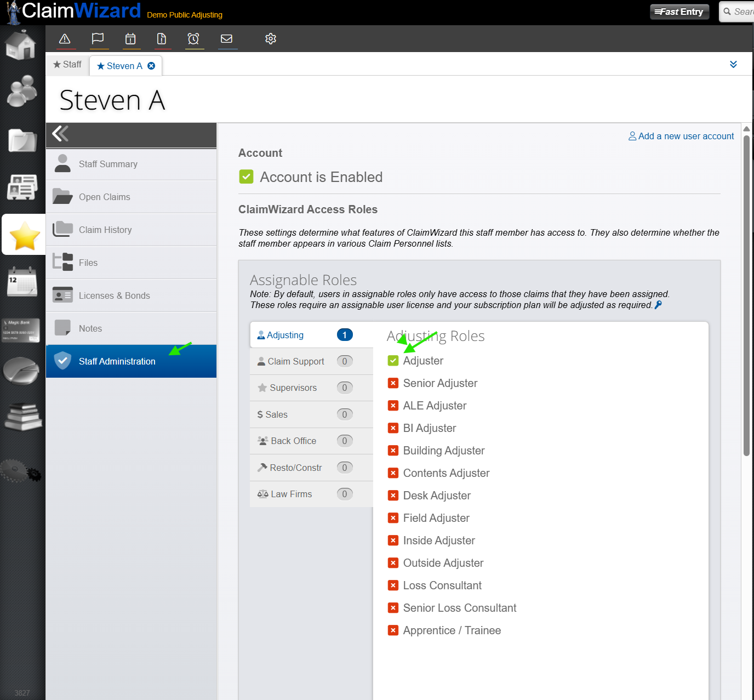This screenshot has height=700, width=754.
Task: Click the vertical scrollbar on the right
Action: coord(746,296)
